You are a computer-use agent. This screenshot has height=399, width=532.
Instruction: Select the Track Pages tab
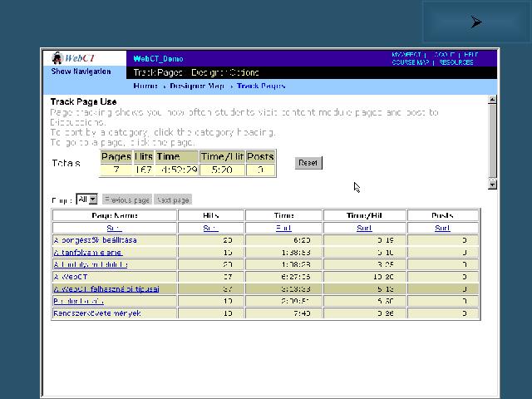pyautogui.click(x=158, y=72)
